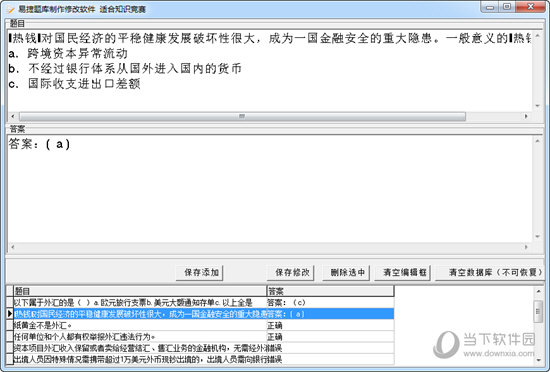This screenshot has height=372, width=550.
Task: Maximize the window
Action: click(507, 7)
